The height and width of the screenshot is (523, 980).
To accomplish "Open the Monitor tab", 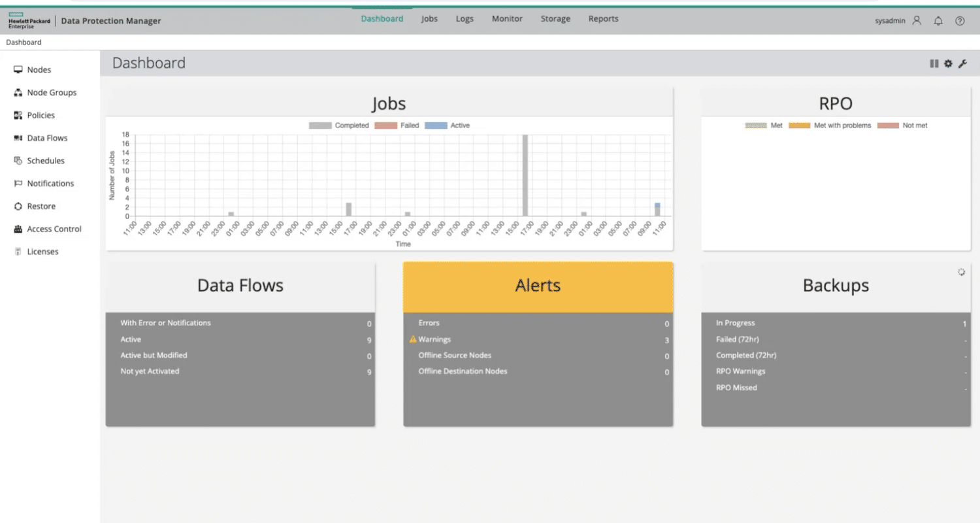I will [507, 19].
